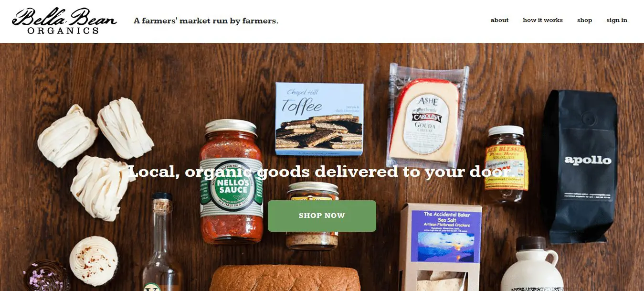Open the about page
This screenshot has width=644, height=291.
pyautogui.click(x=499, y=20)
